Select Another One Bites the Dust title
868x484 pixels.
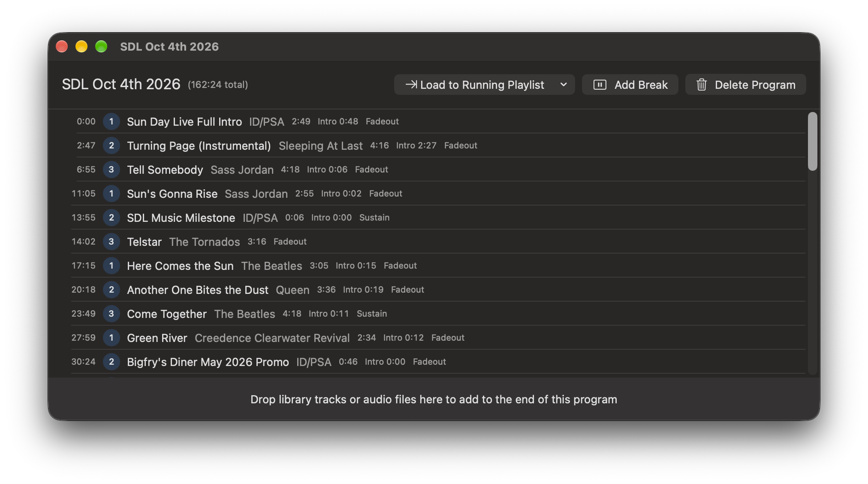pyautogui.click(x=198, y=290)
